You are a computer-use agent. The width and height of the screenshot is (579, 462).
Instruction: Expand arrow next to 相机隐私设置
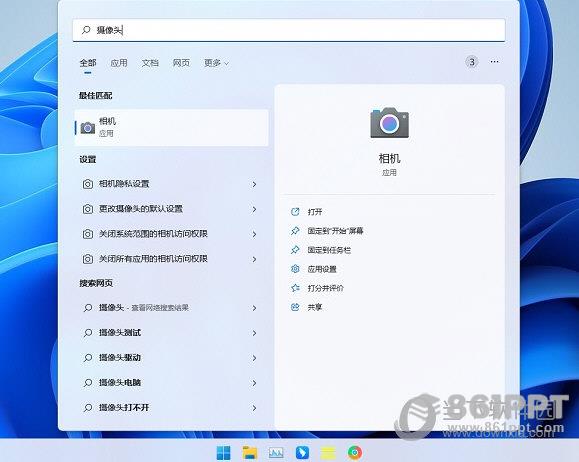pyautogui.click(x=254, y=184)
